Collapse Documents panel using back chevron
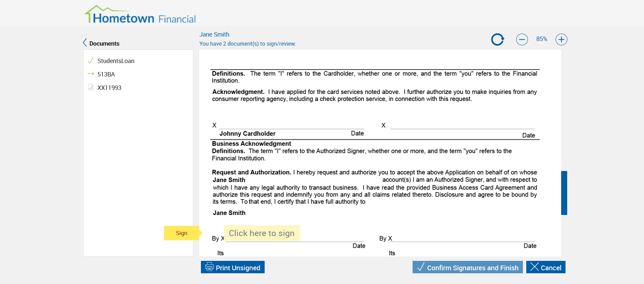Viewport: 644px width, 284px height. [85, 43]
